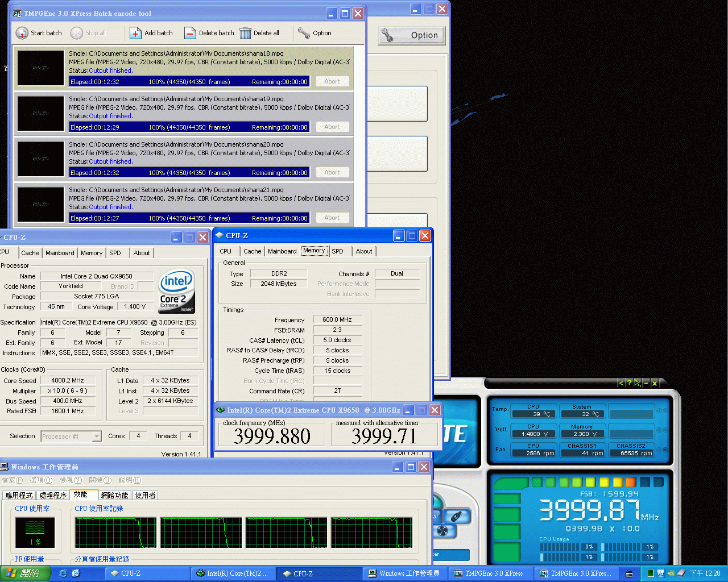Click the processor Name field Intel Core 2 Quad QX9650
The height and width of the screenshot is (582, 728).
(97, 276)
